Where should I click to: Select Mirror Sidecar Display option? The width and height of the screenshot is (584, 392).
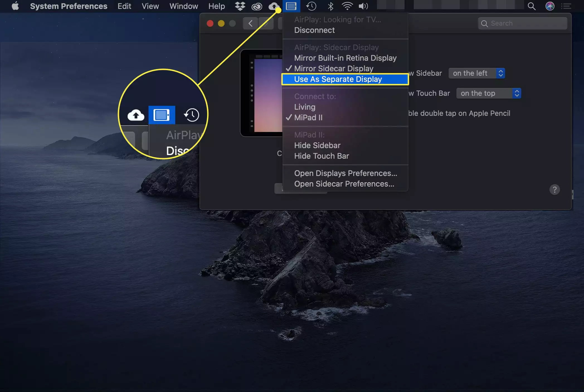(334, 68)
